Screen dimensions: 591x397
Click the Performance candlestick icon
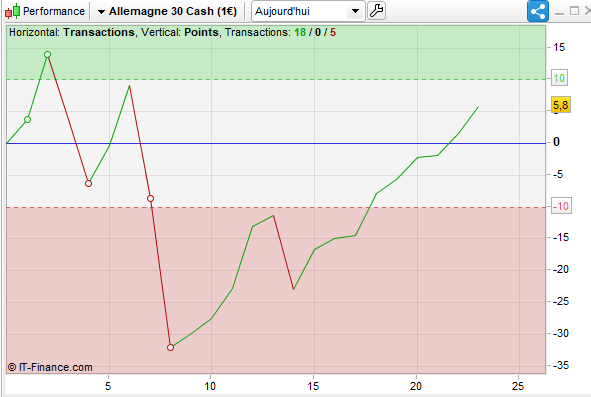(x=12, y=11)
